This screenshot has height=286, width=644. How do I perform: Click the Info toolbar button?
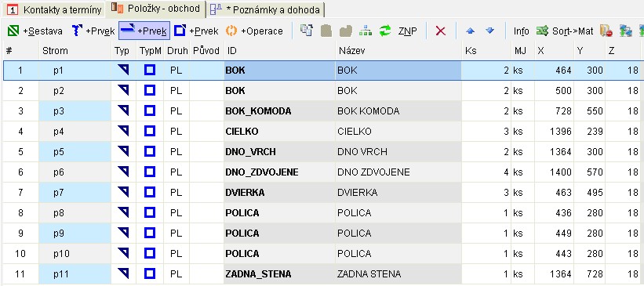click(x=521, y=31)
